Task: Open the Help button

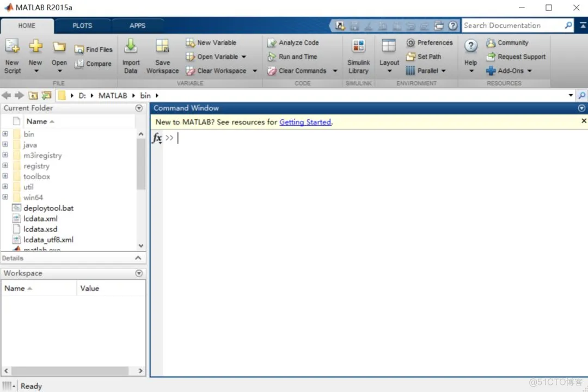Action: [470, 56]
